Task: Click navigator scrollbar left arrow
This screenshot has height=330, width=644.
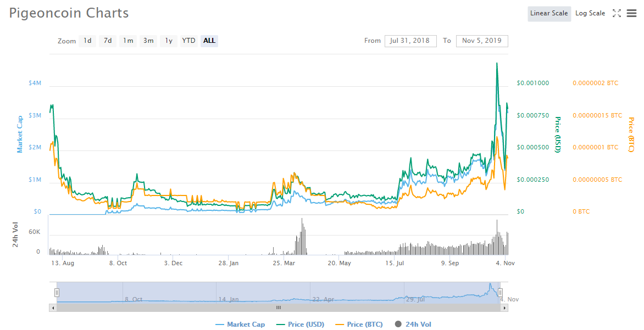Action: (x=53, y=307)
